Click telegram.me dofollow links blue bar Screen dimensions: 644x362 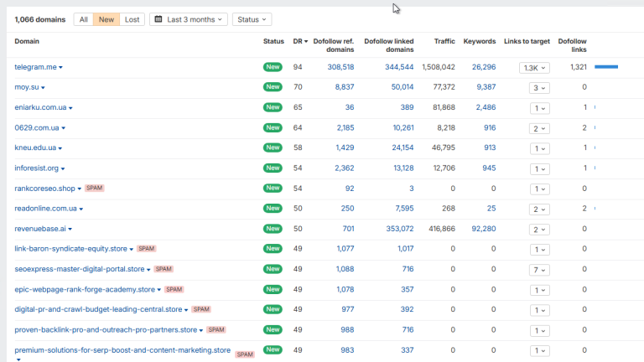point(606,67)
